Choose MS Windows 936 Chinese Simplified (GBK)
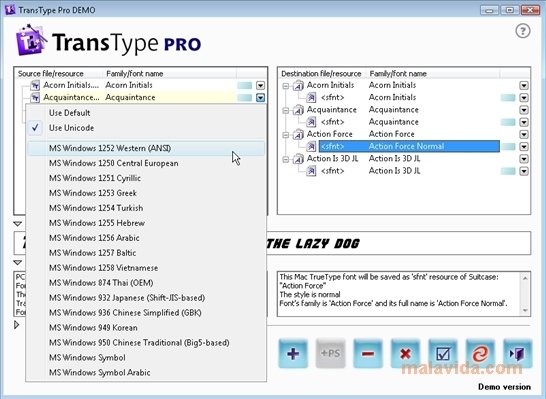The image size is (546, 399). 146,313
